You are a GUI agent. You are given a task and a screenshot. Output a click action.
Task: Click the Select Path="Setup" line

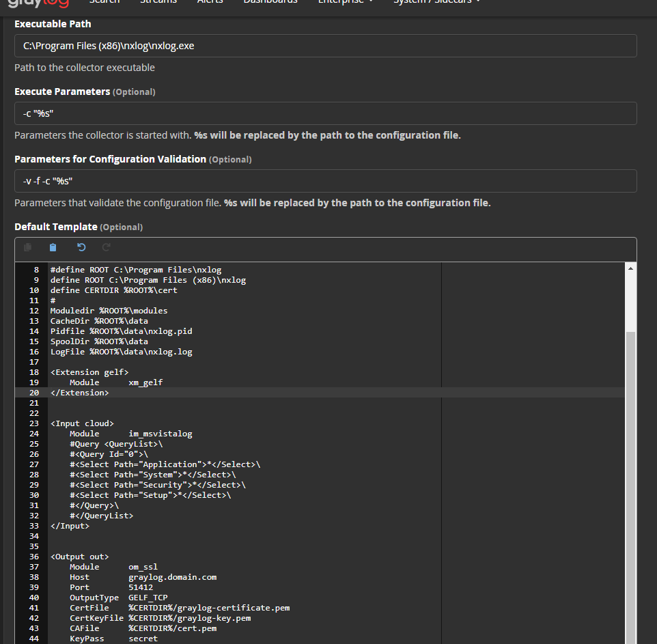click(150, 495)
